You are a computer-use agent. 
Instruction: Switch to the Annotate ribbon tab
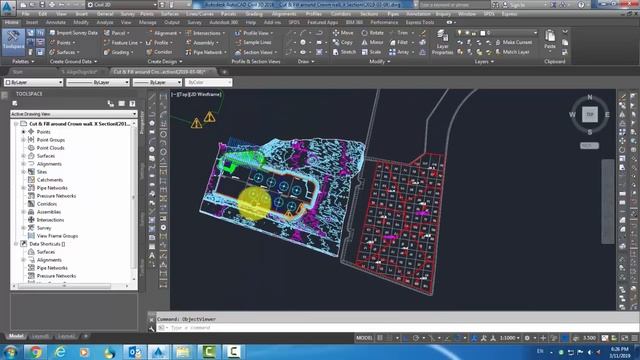point(56,22)
